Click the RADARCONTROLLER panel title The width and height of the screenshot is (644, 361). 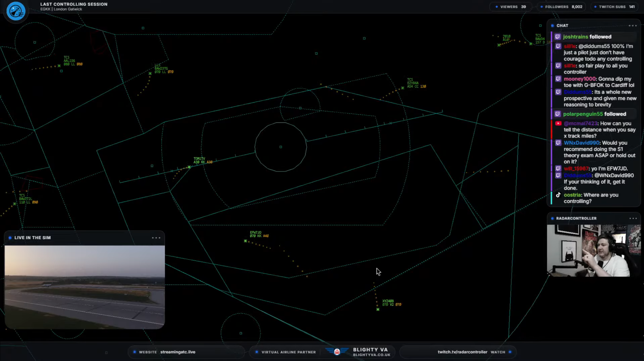[x=576, y=218]
